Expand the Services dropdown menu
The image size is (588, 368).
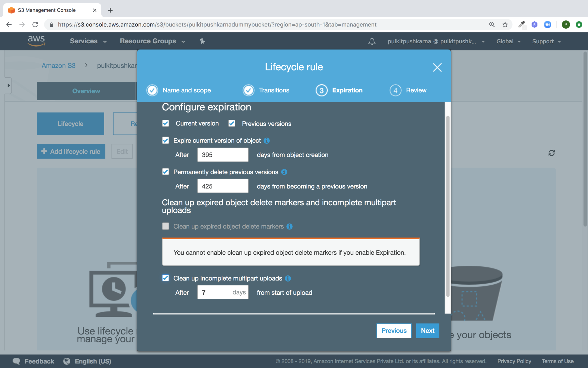[x=88, y=41]
